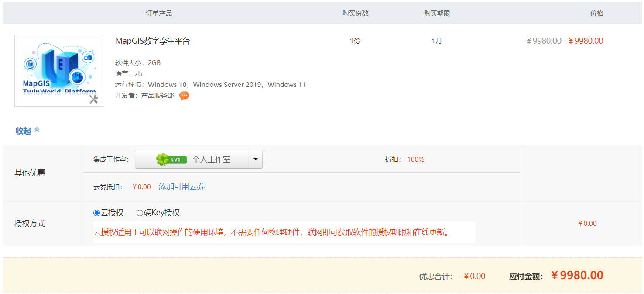644x294 pixels.
Task: Click the 其他优惠 row label
Action: click(30, 173)
